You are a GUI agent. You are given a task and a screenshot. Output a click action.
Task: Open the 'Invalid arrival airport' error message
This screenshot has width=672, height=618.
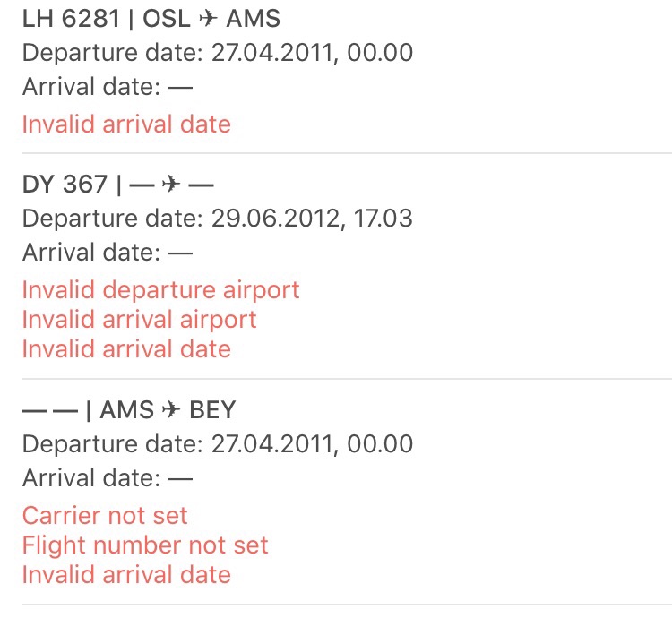pos(139,320)
